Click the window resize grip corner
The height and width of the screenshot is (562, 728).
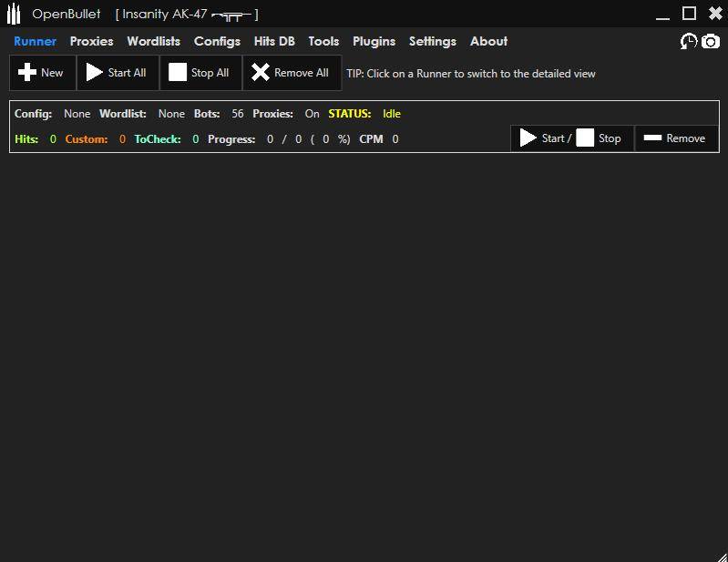pos(722,556)
